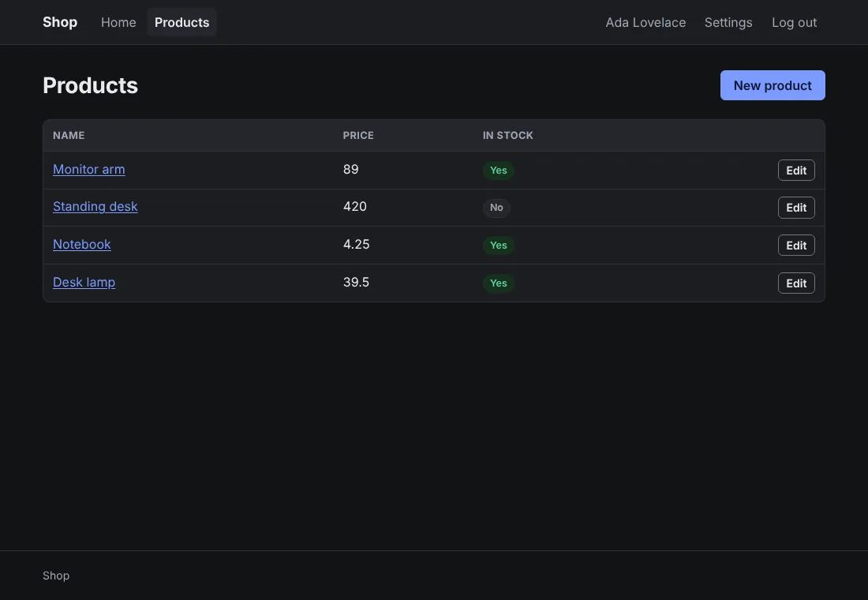Click the Shop brand logo in navbar
This screenshot has height=600, width=868.
(60, 22)
